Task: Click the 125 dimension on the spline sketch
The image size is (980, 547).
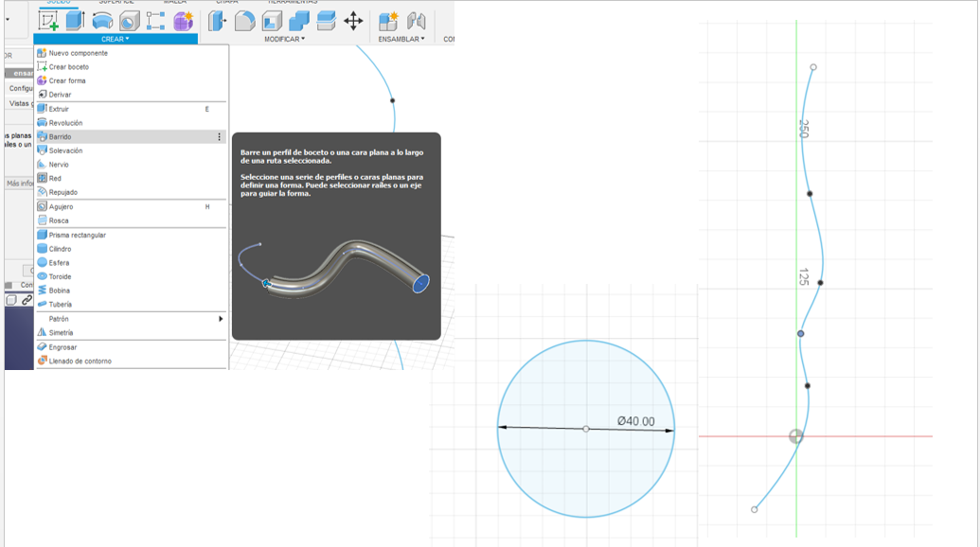Action: click(x=804, y=277)
